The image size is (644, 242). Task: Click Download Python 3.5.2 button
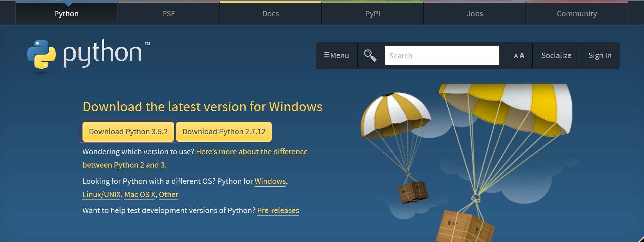pyautogui.click(x=128, y=132)
